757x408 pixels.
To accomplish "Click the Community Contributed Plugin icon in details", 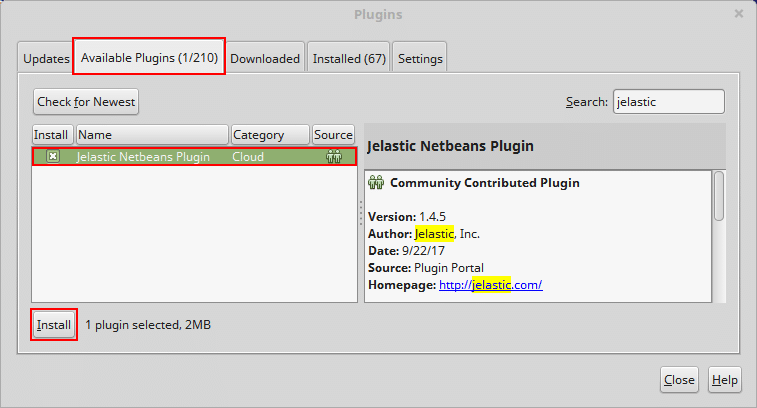I will point(376,183).
